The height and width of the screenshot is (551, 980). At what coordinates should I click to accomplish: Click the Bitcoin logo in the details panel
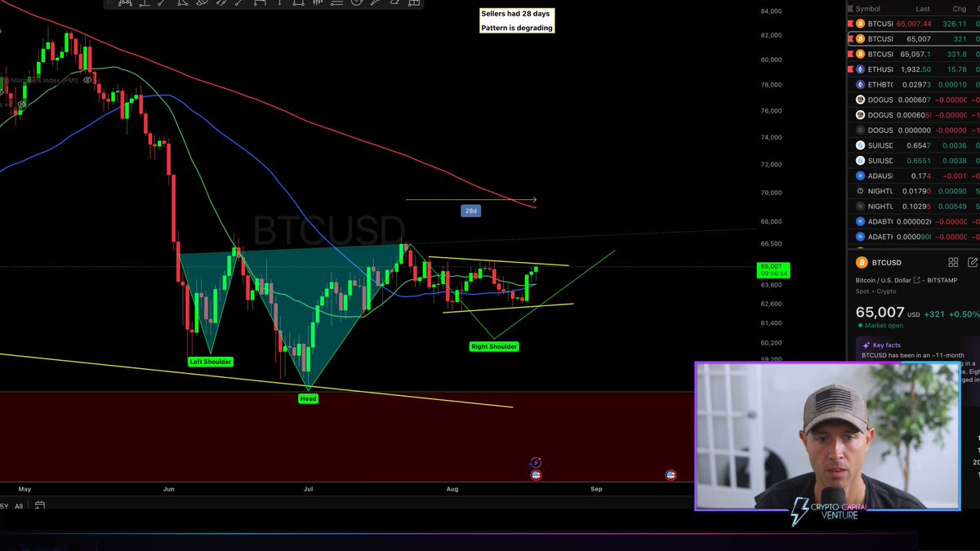tap(861, 262)
